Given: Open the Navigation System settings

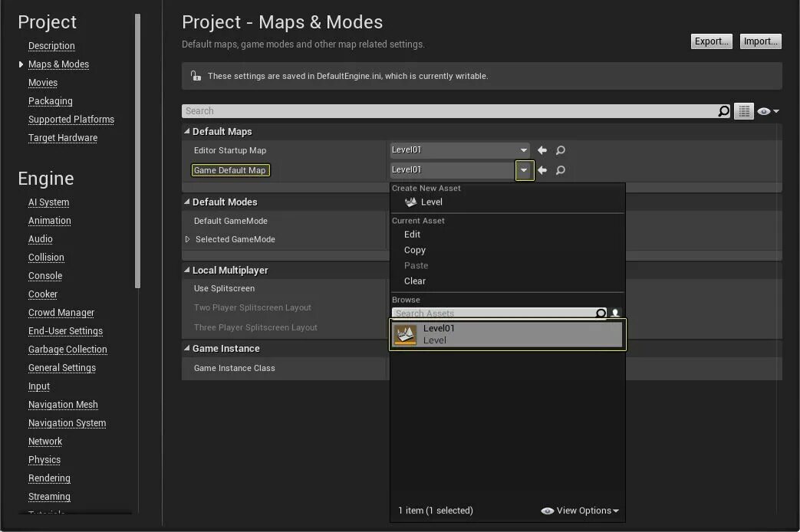Looking at the screenshot, I should point(67,423).
